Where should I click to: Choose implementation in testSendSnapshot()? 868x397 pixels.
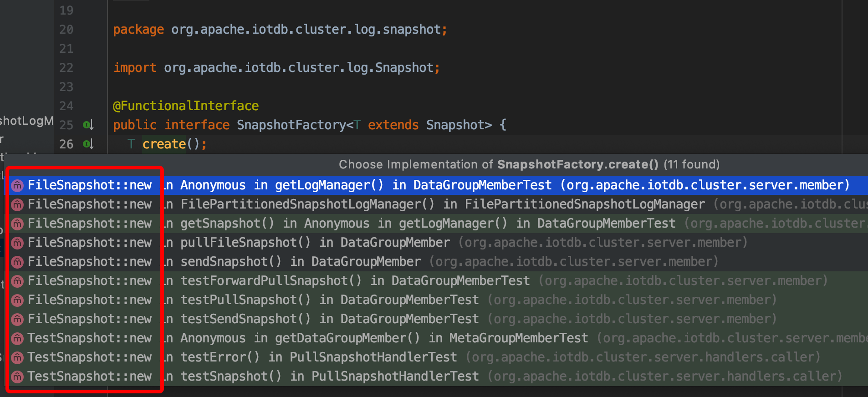436,319
